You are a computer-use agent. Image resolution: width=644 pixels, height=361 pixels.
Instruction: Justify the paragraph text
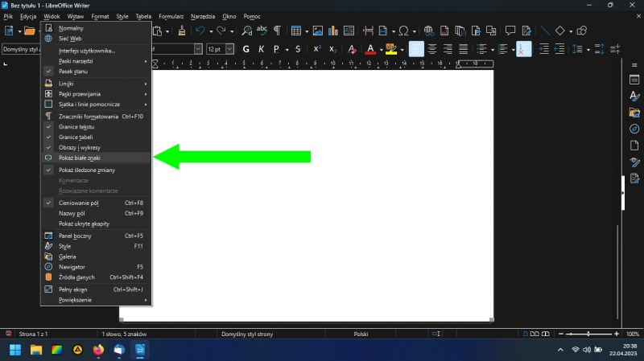tap(464, 49)
